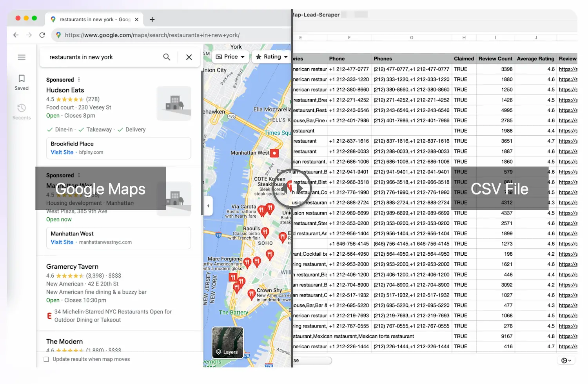Play the video with the center play button
Image resolution: width=588 pixels, height=384 pixels.
(x=292, y=189)
